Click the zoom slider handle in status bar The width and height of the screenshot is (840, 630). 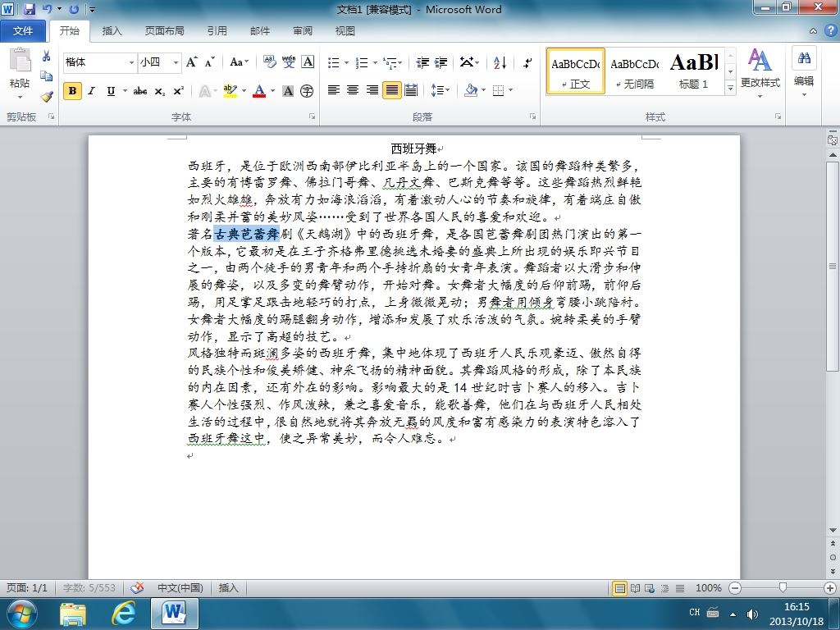coord(783,587)
